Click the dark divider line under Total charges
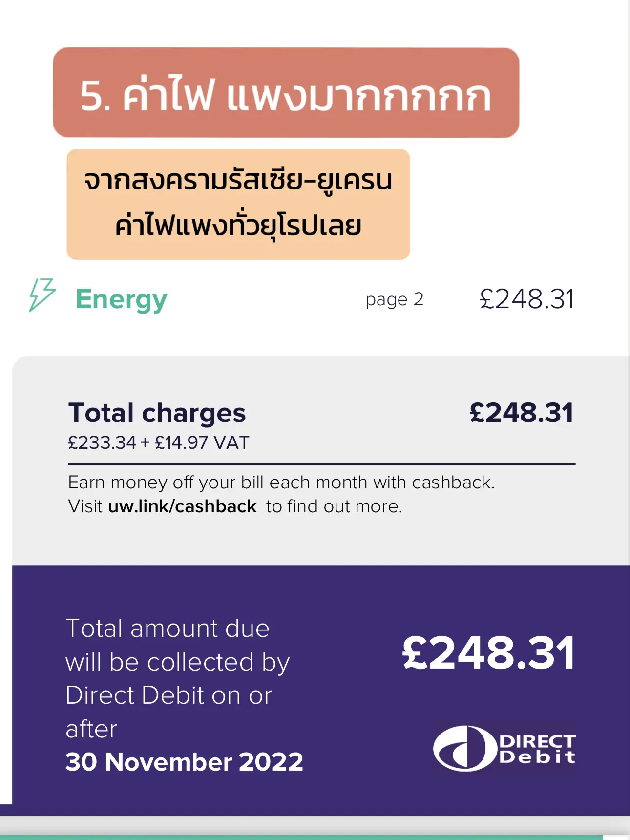The image size is (630, 840). 321,464
